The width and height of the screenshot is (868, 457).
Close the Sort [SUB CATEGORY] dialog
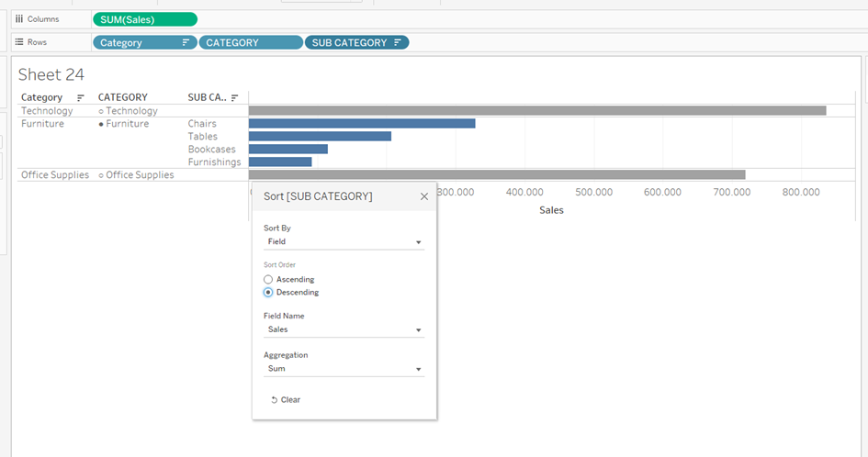[x=423, y=196]
